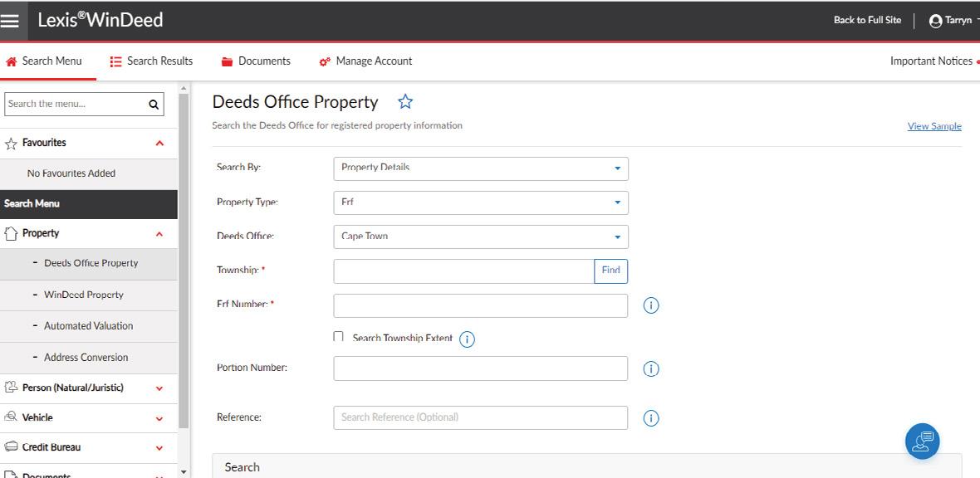This screenshot has height=478, width=980.
Task: Click the Search Results list icon
Action: pyautogui.click(x=115, y=62)
